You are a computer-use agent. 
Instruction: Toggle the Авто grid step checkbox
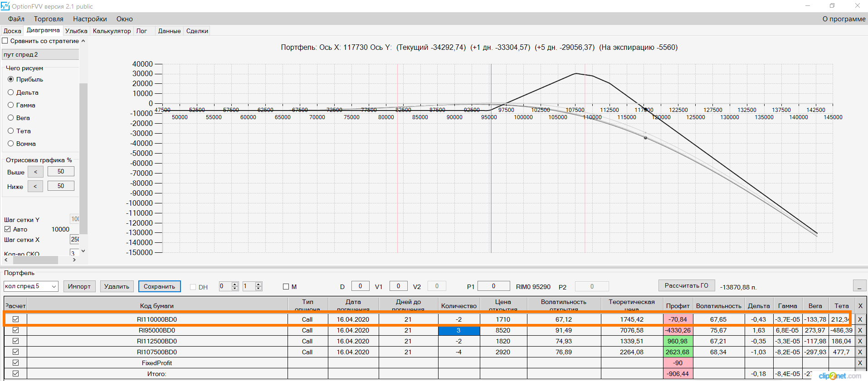(x=7, y=229)
